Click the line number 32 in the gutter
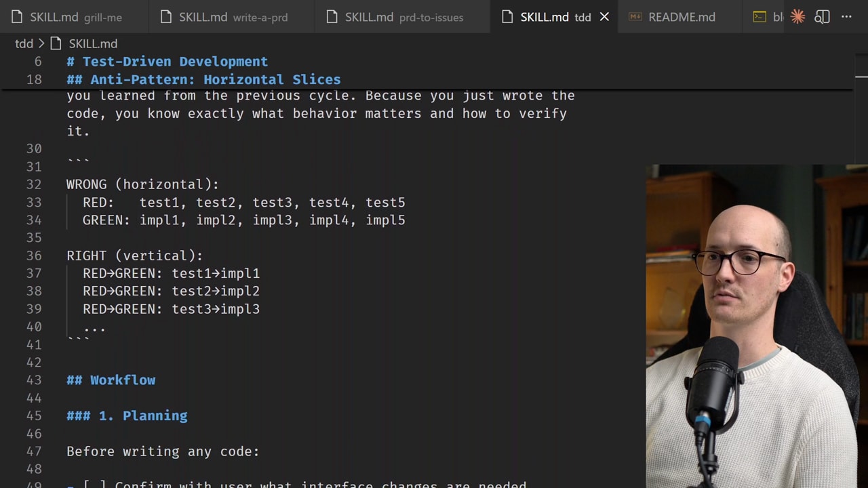Screen dimensions: 868x488 pos(34,184)
